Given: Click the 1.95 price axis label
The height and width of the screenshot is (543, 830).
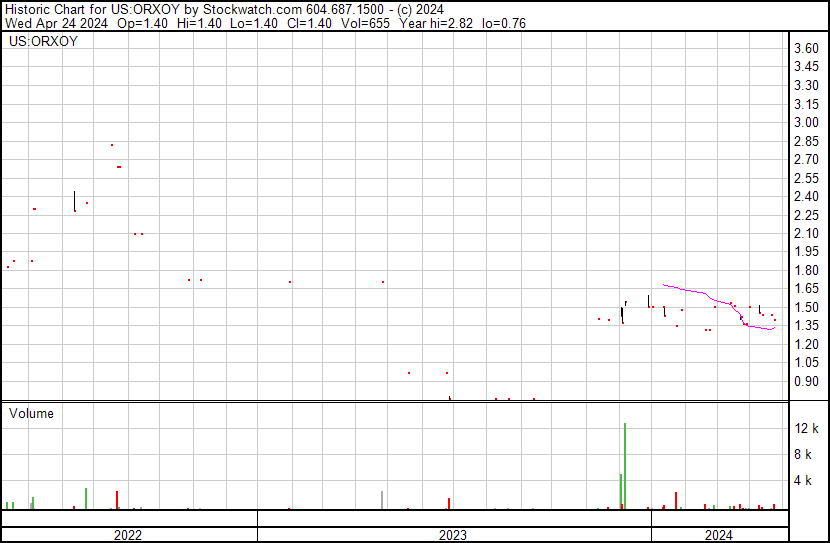Looking at the screenshot, I should click(x=807, y=252).
